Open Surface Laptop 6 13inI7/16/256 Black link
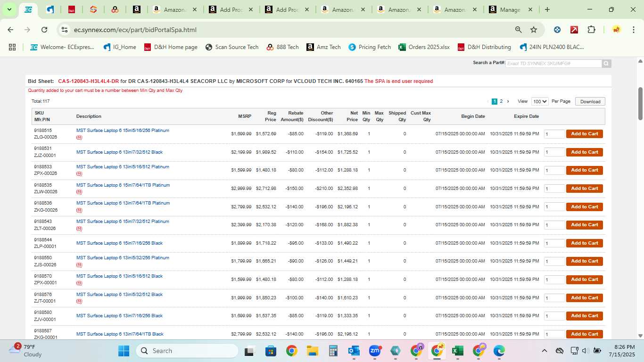The height and width of the screenshot is (362, 644). coord(119,316)
